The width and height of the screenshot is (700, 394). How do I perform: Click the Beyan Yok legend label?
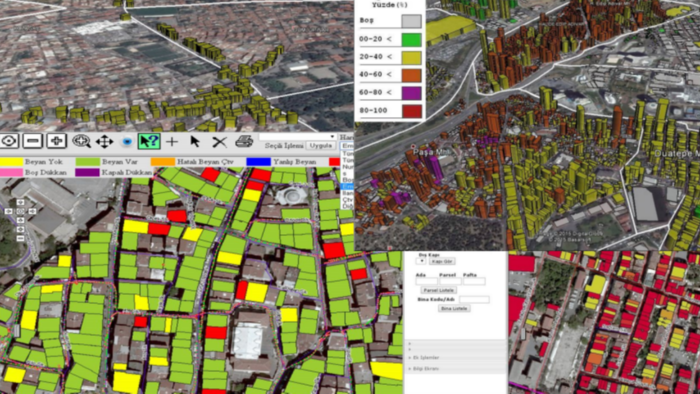pos(44,162)
